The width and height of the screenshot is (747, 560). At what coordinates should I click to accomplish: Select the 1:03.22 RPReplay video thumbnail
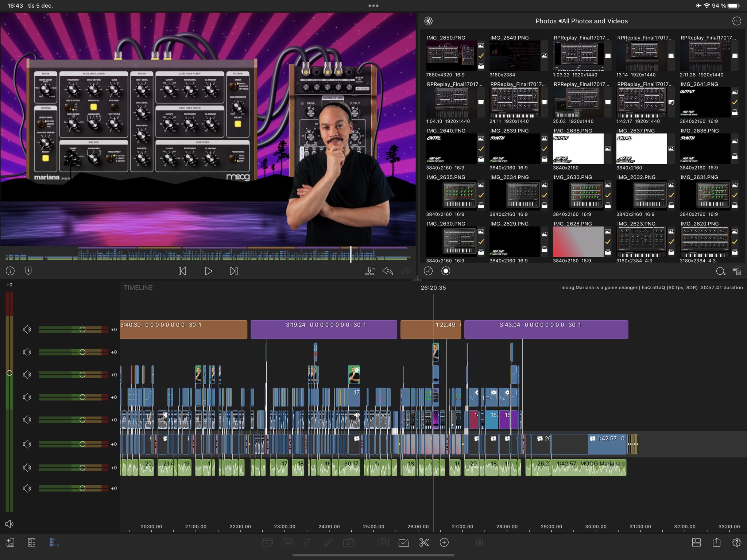click(x=578, y=55)
